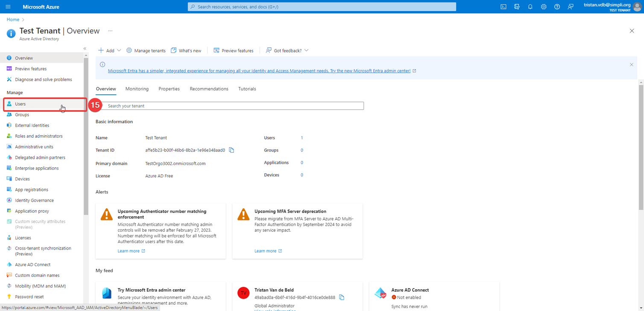Click What's new in the toolbar

[186, 50]
